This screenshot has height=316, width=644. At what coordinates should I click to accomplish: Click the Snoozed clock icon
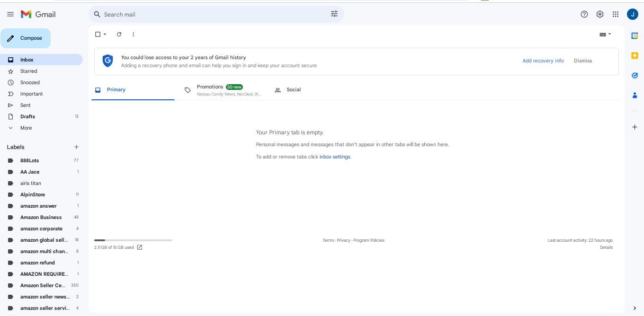coord(10,82)
